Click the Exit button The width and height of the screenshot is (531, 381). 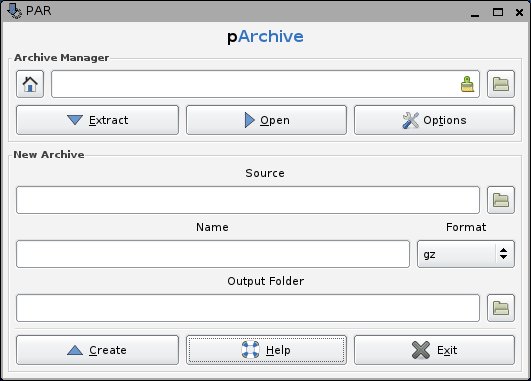pyautogui.click(x=434, y=350)
